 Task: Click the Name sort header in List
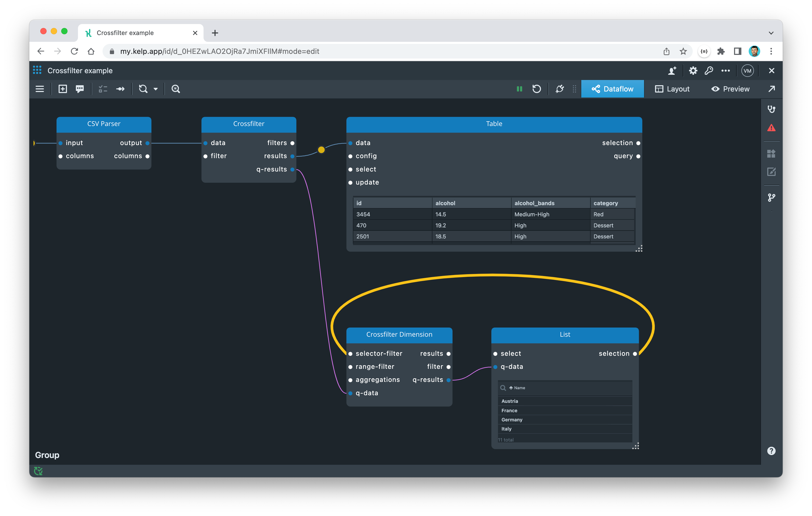[519, 388]
